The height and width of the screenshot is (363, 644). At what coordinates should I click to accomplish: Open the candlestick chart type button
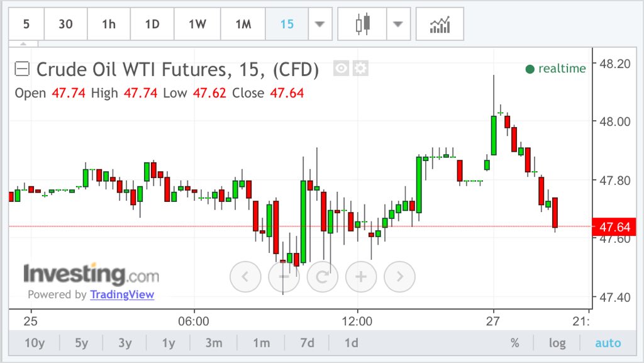[362, 25]
